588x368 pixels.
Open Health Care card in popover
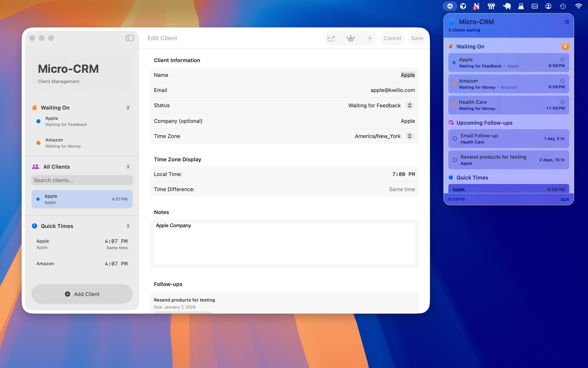(x=508, y=105)
